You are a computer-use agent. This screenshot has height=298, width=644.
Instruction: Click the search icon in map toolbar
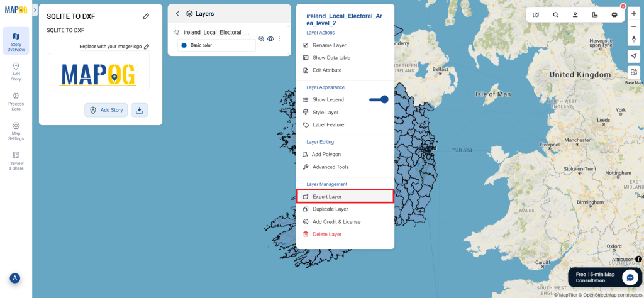(555, 14)
